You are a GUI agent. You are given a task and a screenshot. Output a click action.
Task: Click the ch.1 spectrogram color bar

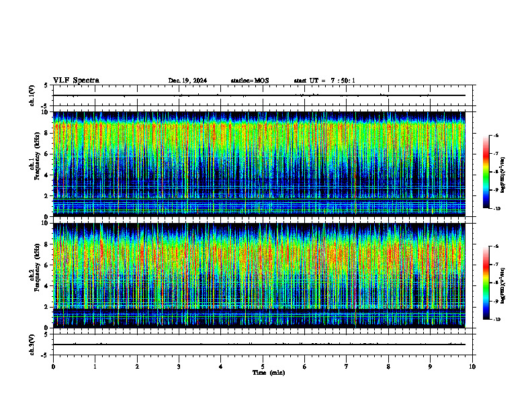coord(486,172)
